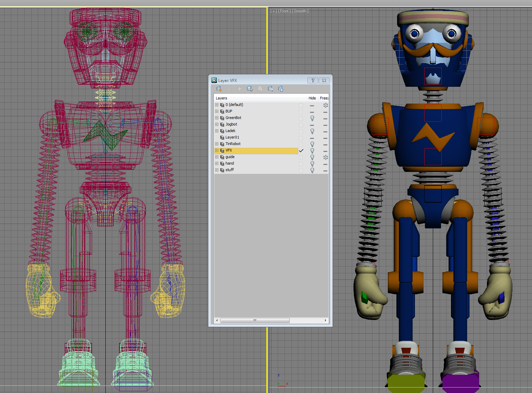The image size is (532, 393).
Task: Expand the Ladek layer
Action: [x=217, y=131]
